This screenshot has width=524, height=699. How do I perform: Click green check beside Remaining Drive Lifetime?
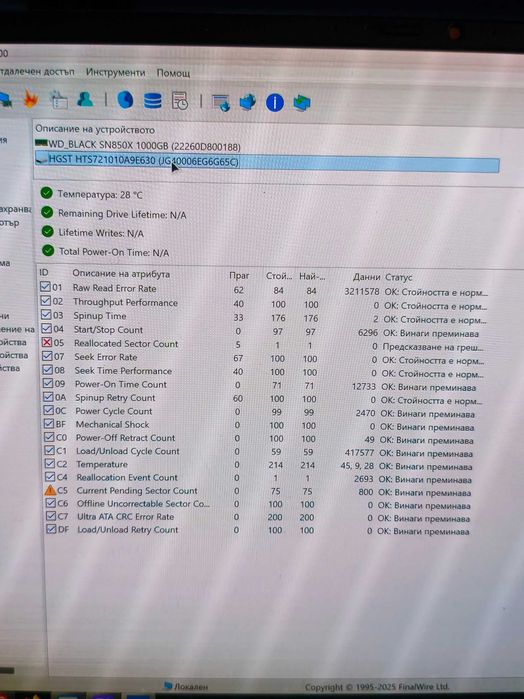[47, 212]
